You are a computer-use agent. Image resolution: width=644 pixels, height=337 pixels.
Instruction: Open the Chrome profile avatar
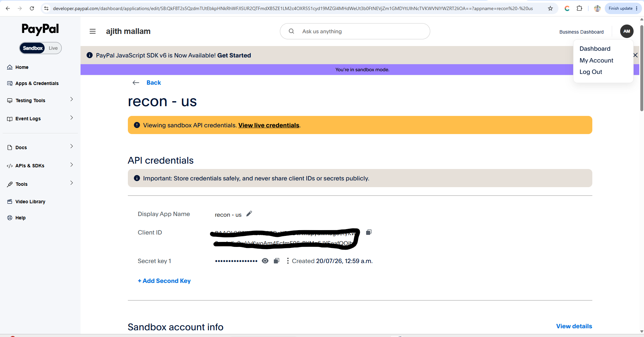597,8
